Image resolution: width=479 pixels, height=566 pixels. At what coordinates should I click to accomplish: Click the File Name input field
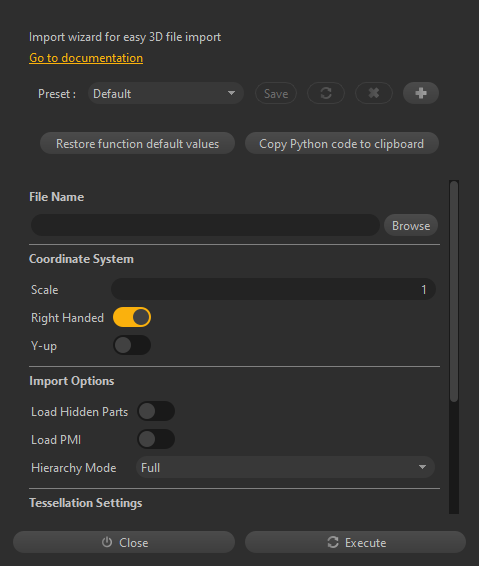point(205,225)
